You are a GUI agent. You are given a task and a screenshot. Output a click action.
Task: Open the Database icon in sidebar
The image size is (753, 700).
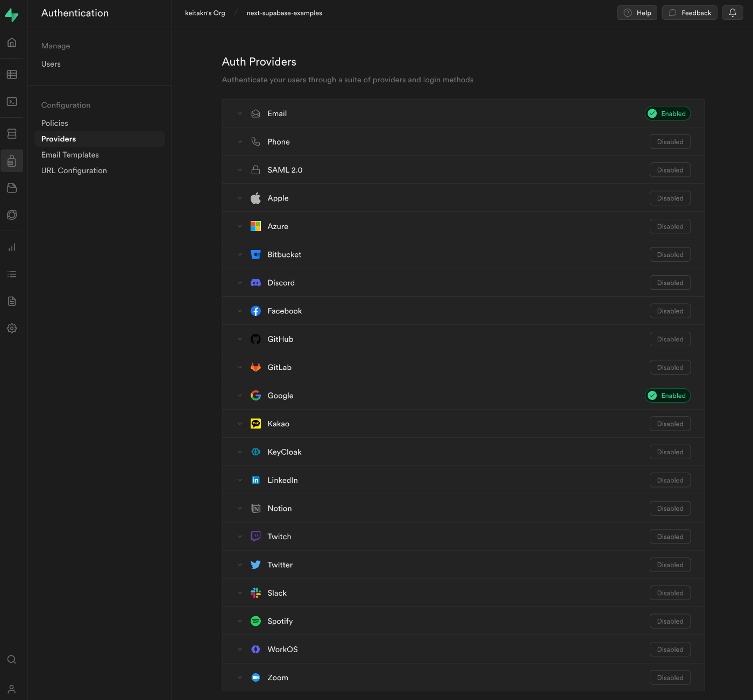click(12, 134)
